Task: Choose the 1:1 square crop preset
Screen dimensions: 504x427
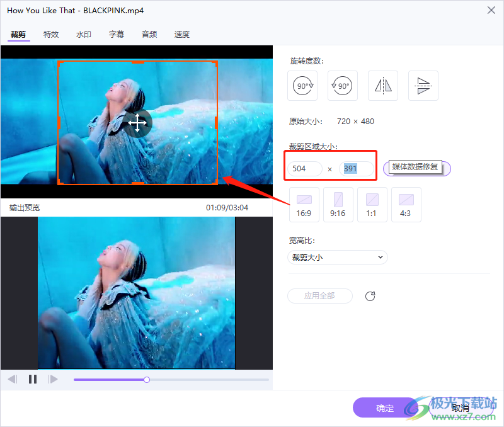Action: (372, 205)
